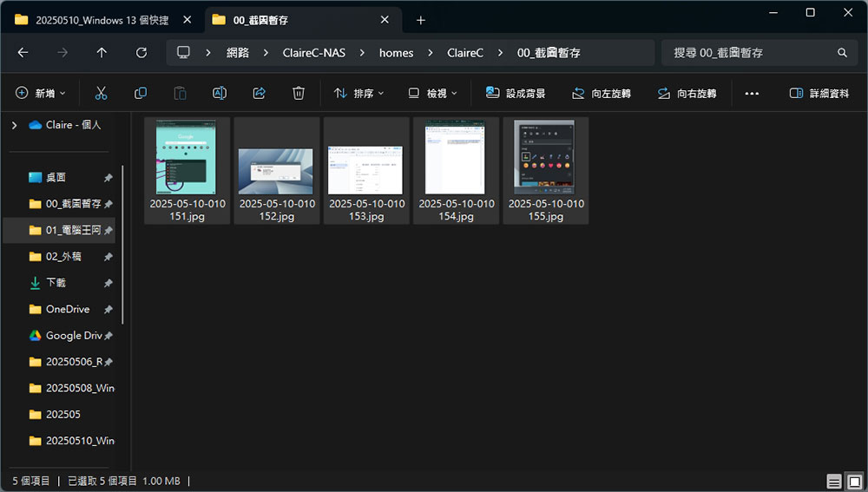The image size is (868, 492).
Task: Click 網路 breadcrumb in address bar
Action: (x=238, y=53)
